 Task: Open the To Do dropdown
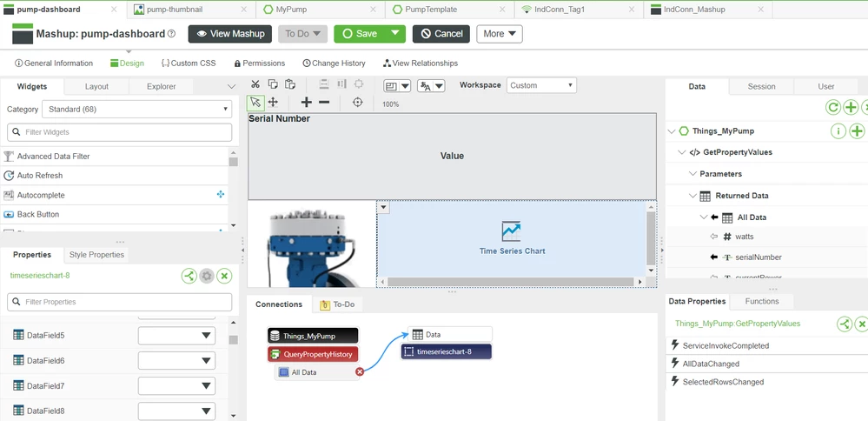point(303,34)
